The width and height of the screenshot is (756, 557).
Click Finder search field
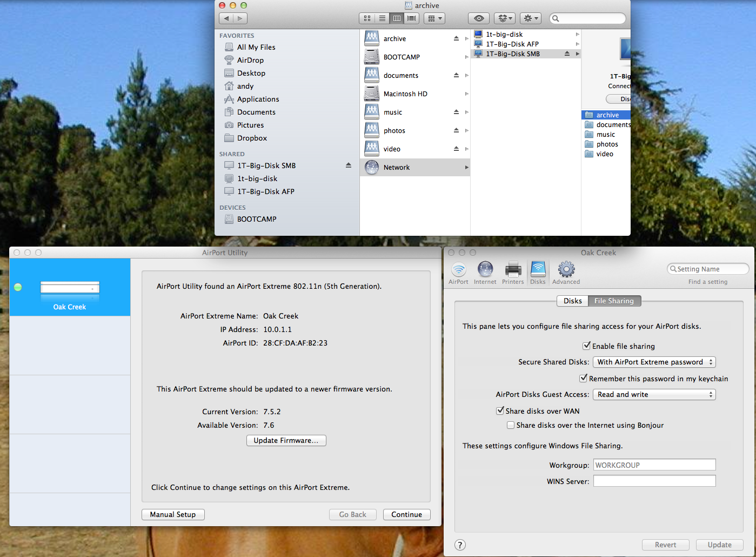(587, 18)
